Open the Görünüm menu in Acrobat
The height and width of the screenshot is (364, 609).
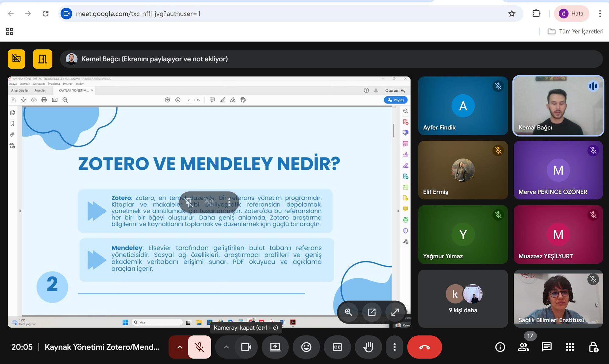click(39, 84)
